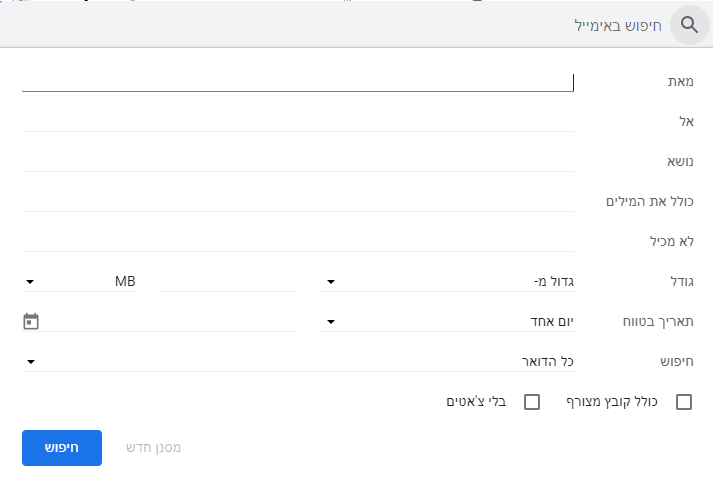The width and height of the screenshot is (713, 488).
Task: Expand the 'כל הדואר' search scope dropdown
Action: 298,361
